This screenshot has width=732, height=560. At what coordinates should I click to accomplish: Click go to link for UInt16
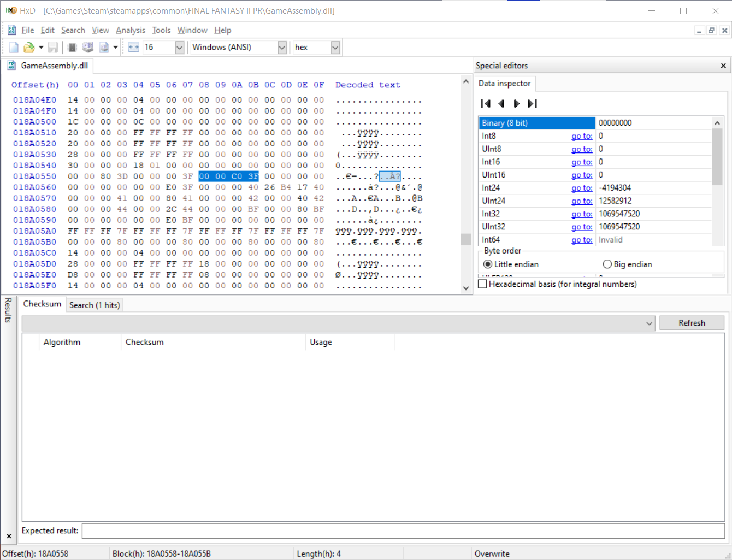tap(582, 175)
